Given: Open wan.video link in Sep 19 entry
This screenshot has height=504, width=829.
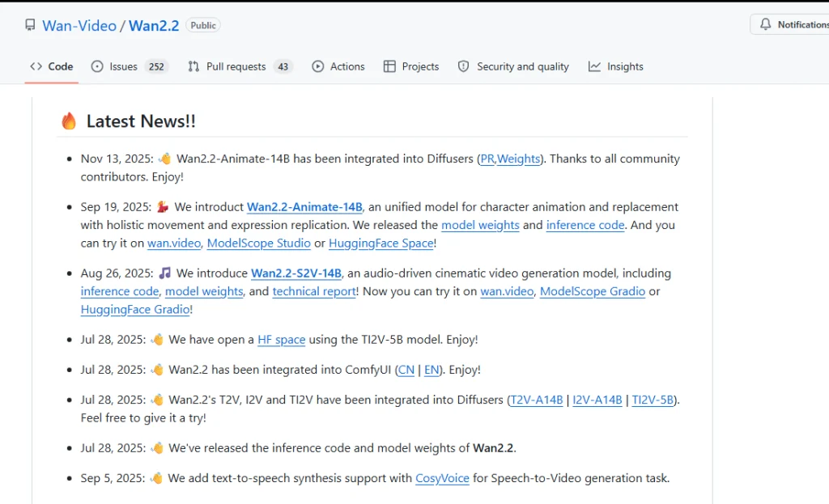Looking at the screenshot, I should [x=174, y=243].
